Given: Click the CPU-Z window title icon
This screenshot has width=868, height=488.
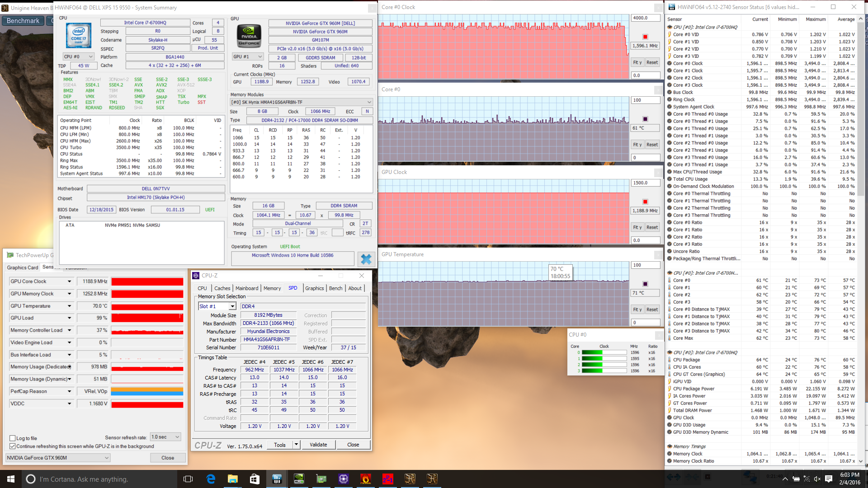Looking at the screenshot, I should point(196,276).
